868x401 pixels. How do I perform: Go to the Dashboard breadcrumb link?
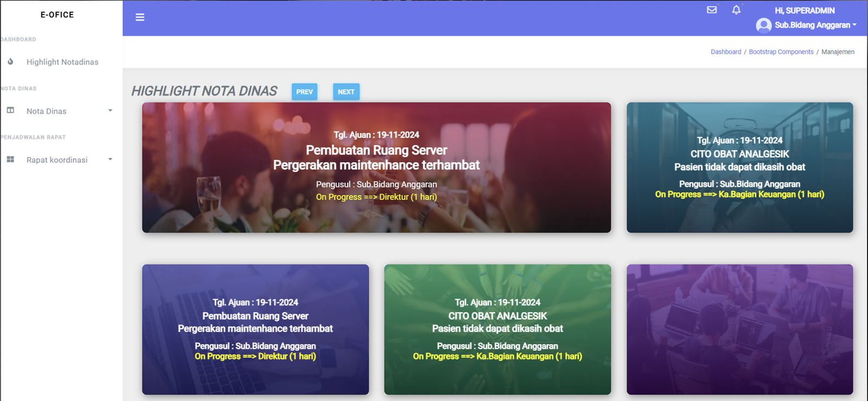pos(725,52)
